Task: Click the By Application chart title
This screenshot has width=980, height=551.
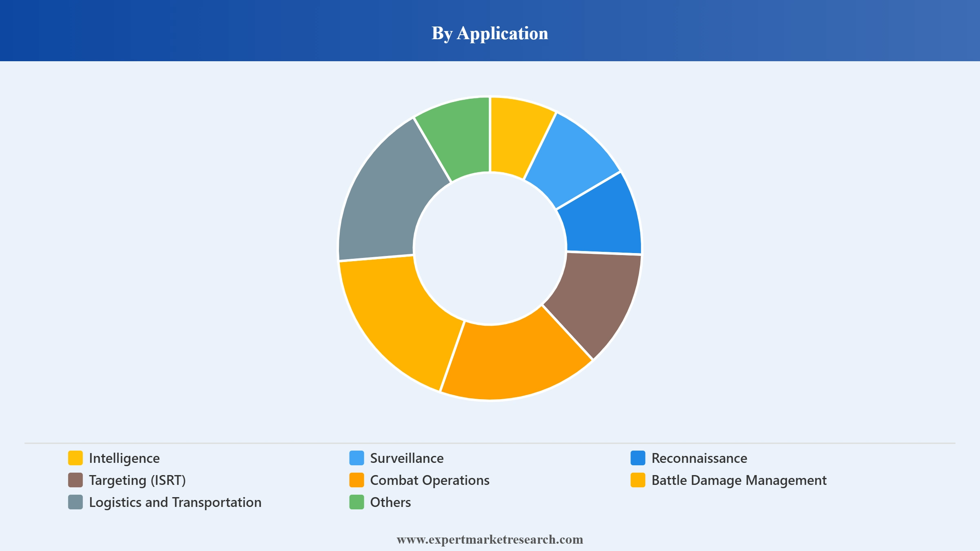Action: click(490, 33)
